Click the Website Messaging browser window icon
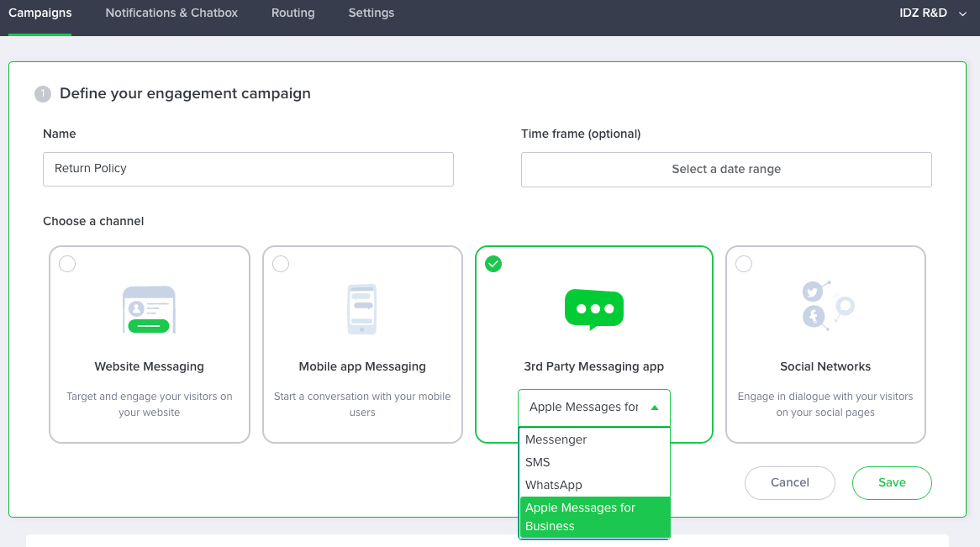 (x=149, y=309)
